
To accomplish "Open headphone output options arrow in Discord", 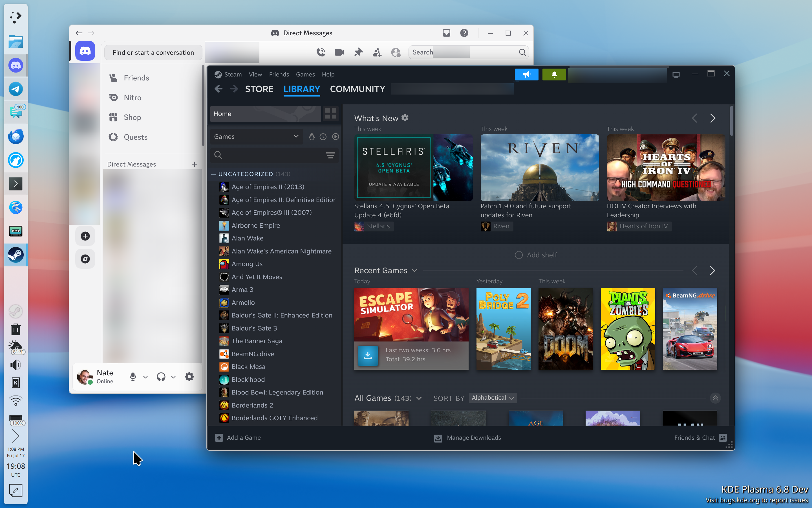I will point(173,377).
